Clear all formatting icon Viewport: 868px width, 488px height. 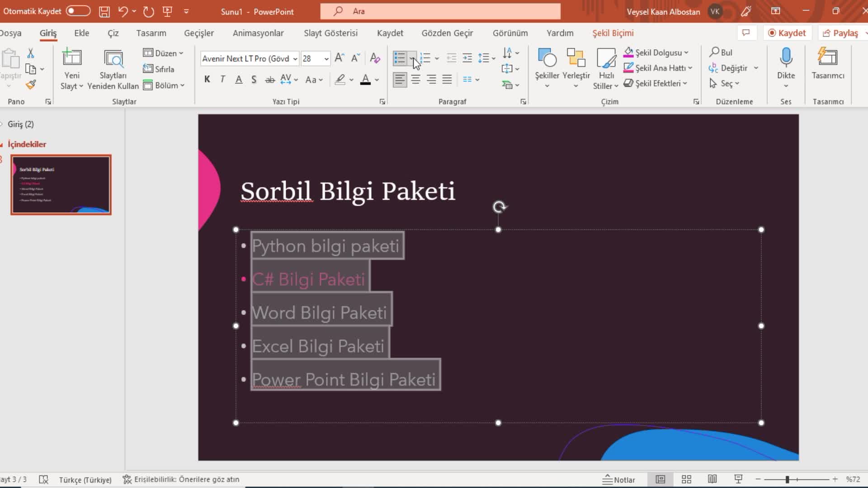click(375, 58)
